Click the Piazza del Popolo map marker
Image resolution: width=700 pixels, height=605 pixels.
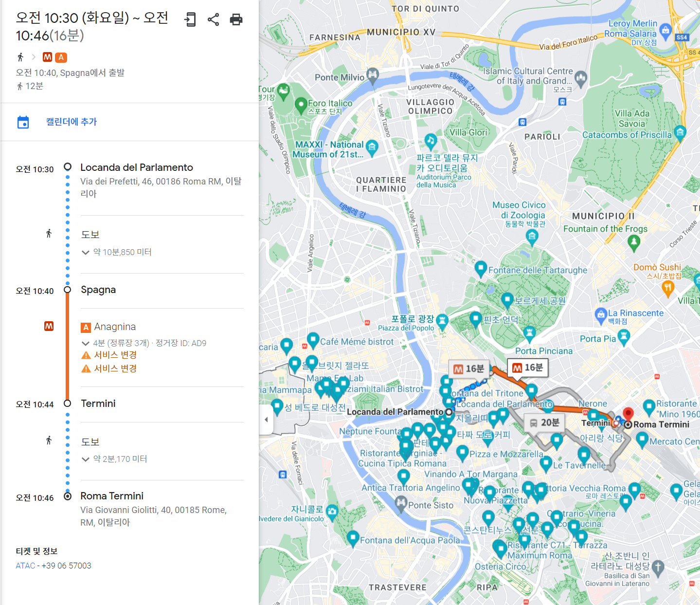tap(442, 321)
